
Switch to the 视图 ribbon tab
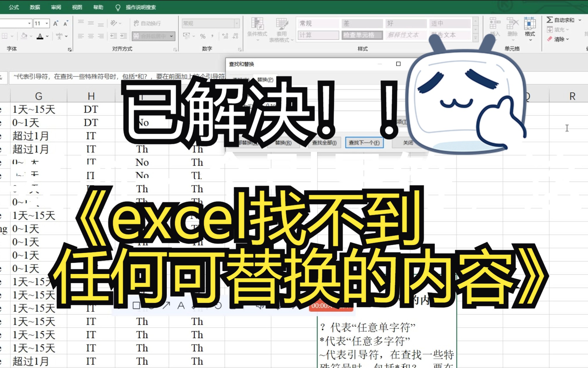pos(77,7)
